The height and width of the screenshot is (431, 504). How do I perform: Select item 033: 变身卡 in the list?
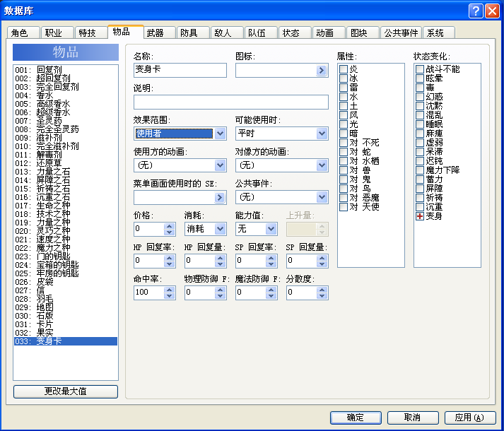[66, 341]
